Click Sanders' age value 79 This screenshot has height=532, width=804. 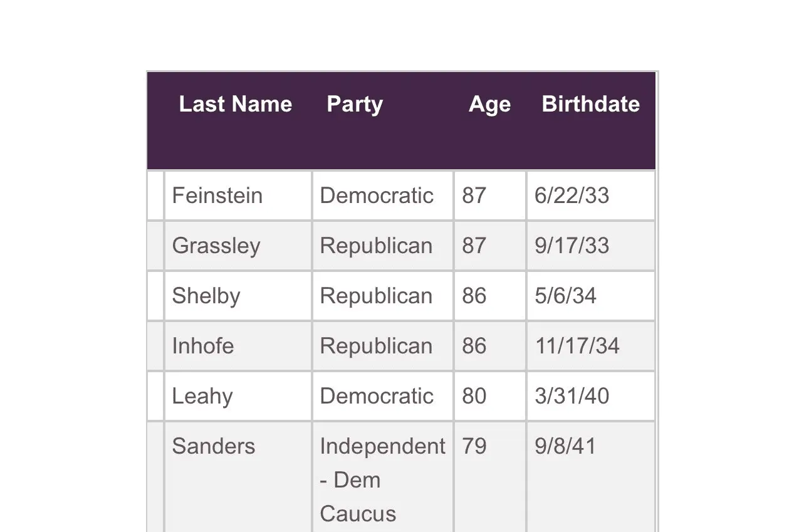pos(474,446)
